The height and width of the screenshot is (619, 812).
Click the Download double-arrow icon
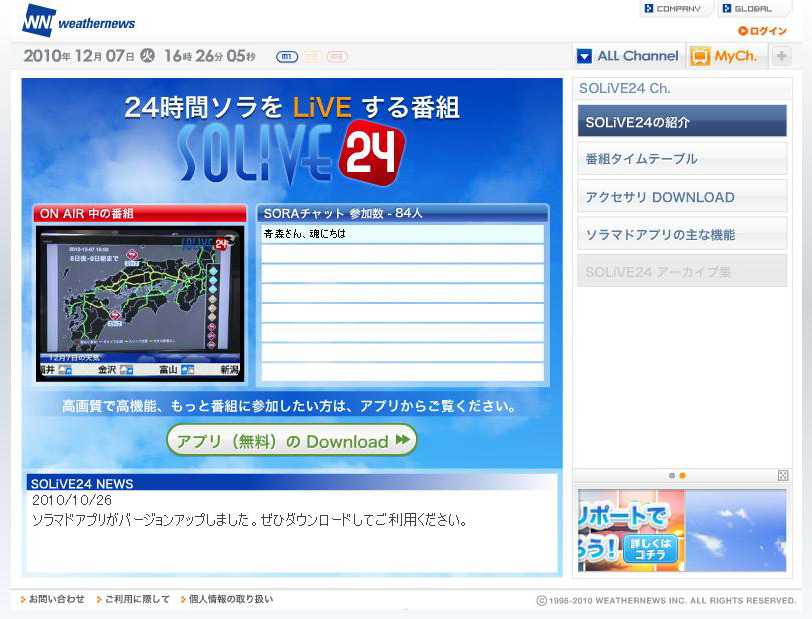point(402,440)
